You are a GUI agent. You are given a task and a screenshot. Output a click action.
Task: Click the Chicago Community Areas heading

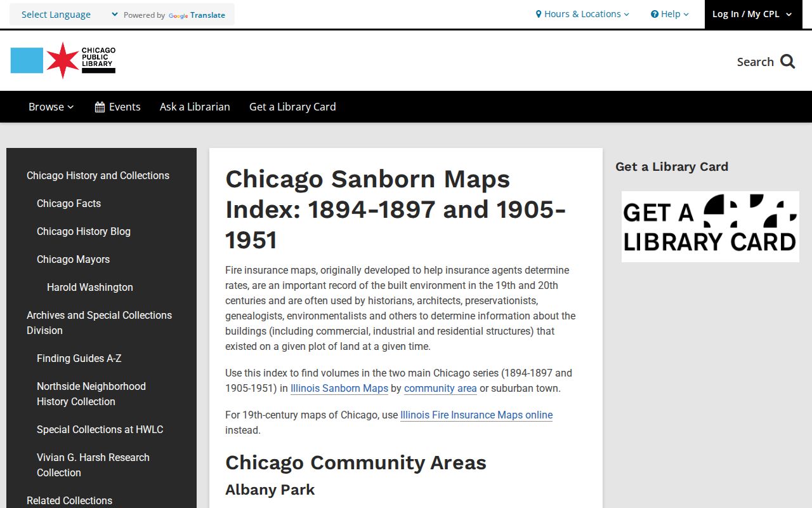click(356, 462)
